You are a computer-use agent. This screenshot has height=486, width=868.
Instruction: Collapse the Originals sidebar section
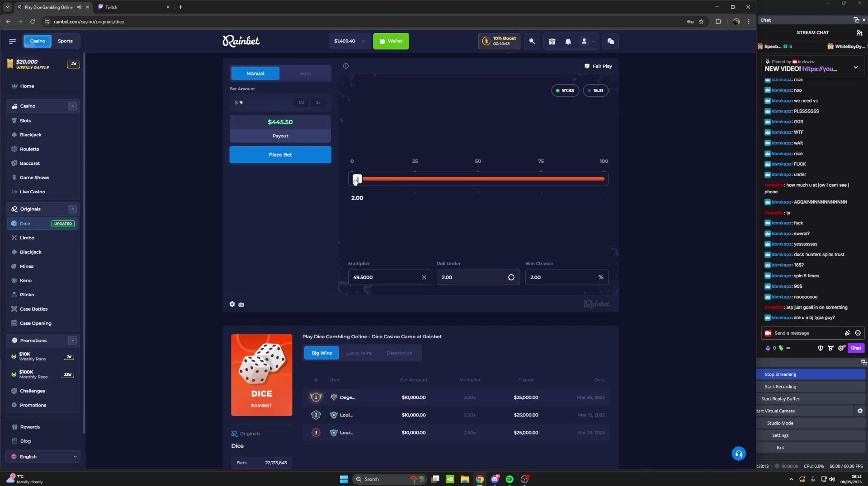[72, 209]
